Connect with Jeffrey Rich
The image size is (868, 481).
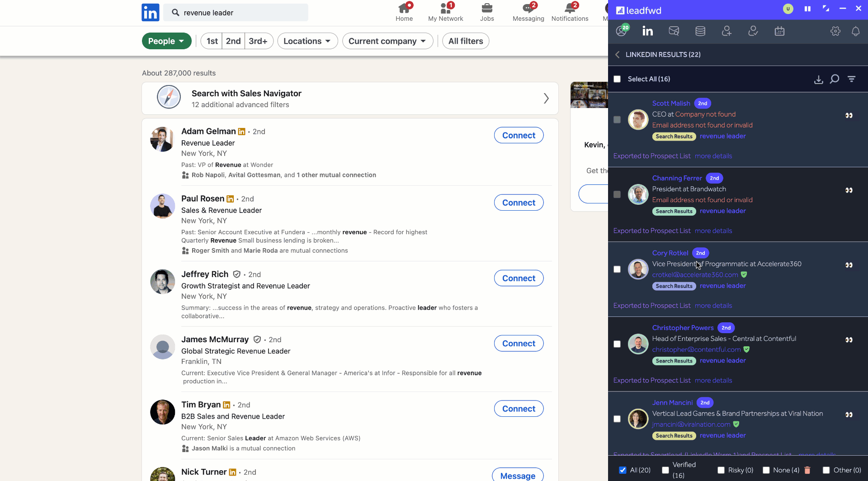[519, 278]
